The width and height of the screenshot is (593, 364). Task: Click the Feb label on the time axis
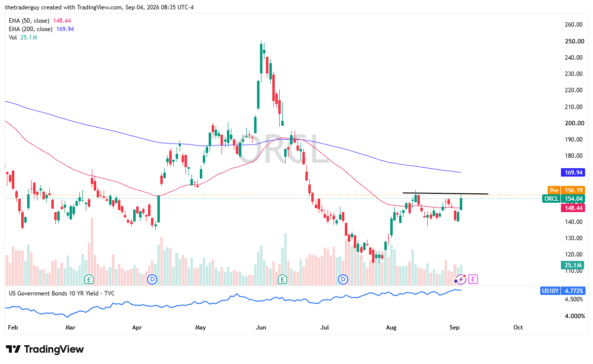[13, 327]
